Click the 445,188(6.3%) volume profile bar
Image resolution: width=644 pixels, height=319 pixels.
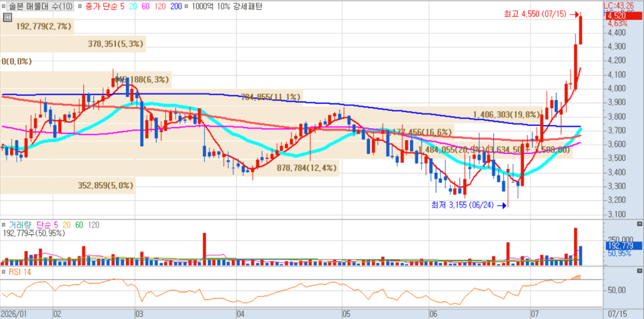click(86, 79)
